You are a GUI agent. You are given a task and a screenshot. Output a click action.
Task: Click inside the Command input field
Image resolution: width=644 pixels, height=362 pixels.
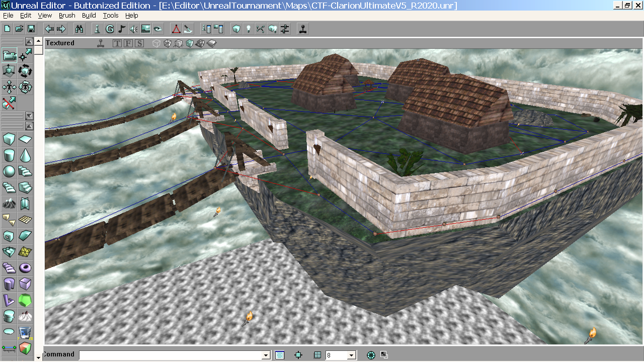click(x=171, y=355)
